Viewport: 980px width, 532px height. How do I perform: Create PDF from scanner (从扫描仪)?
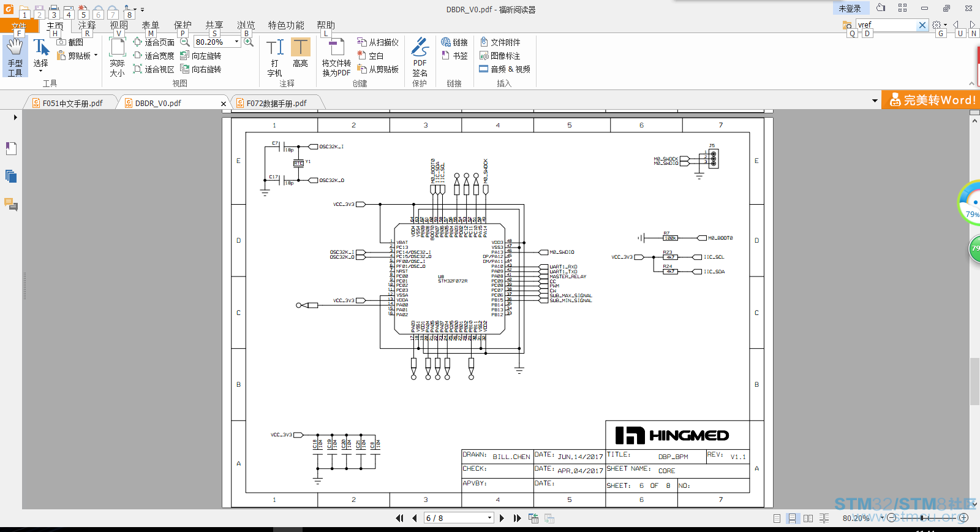tap(378, 42)
